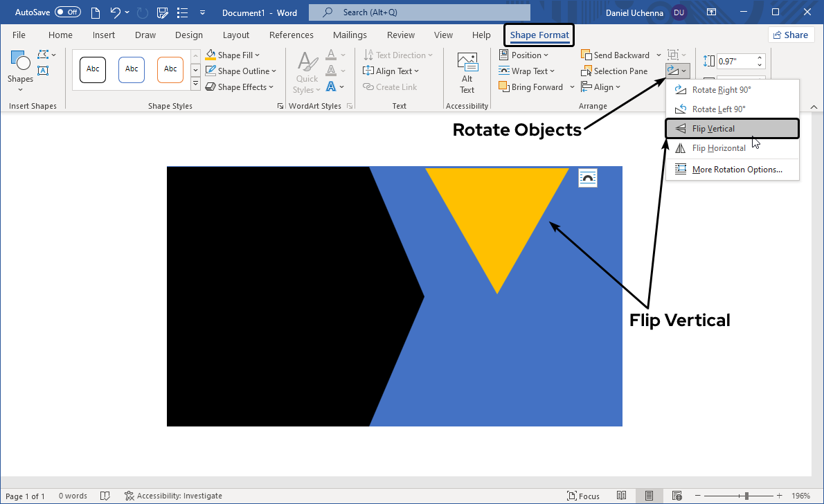The height and width of the screenshot is (504, 824).
Task: Choose More Rotation Options
Action: tap(737, 170)
